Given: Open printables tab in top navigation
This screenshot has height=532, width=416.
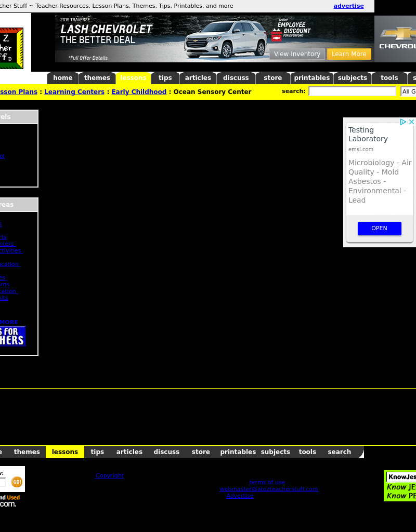Looking at the screenshot, I should tap(312, 78).
